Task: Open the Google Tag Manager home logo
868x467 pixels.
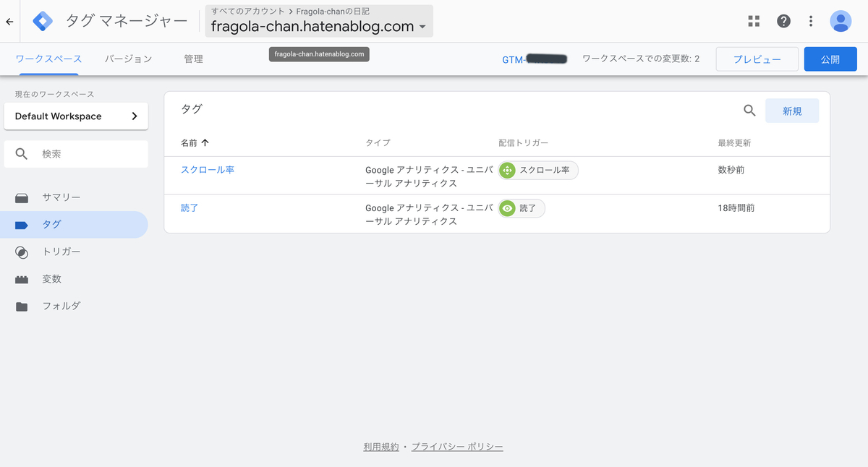Action: pos(43,21)
